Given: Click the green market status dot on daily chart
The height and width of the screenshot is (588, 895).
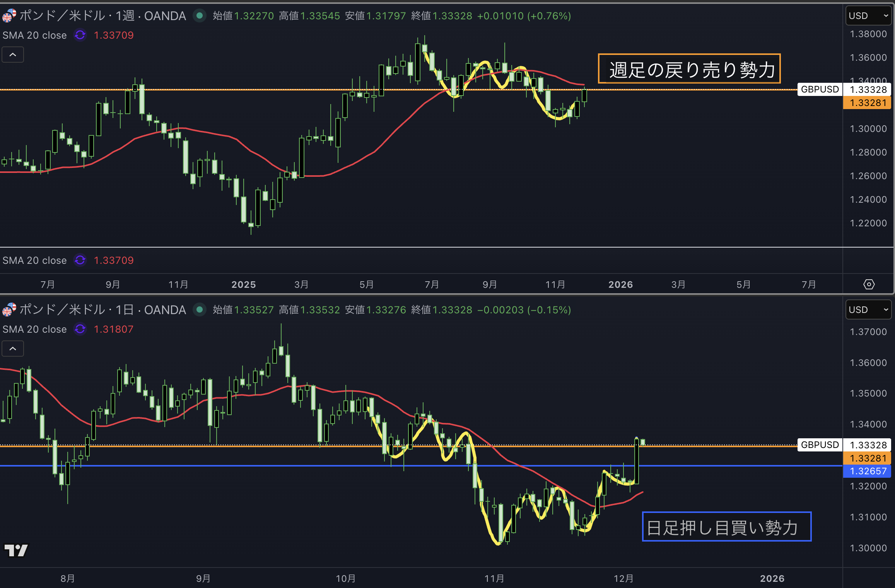Looking at the screenshot, I should 200,309.
